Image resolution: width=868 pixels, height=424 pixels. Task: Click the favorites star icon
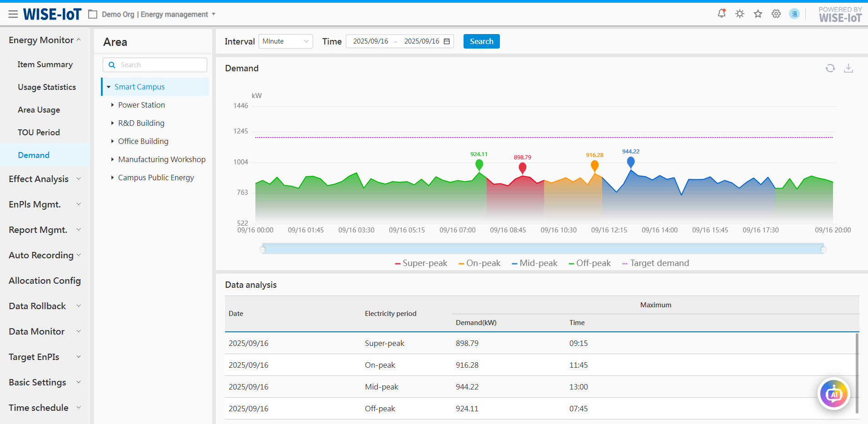coord(758,14)
